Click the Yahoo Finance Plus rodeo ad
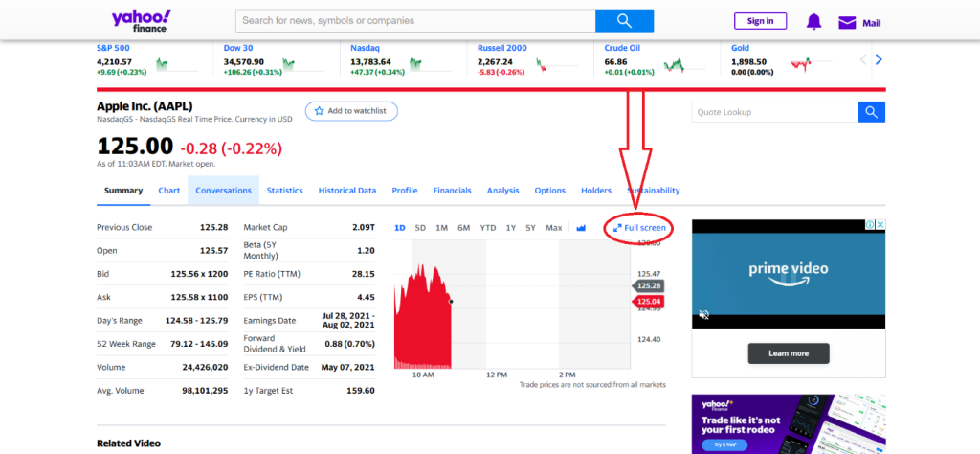The width and height of the screenshot is (980, 454). tap(789, 424)
